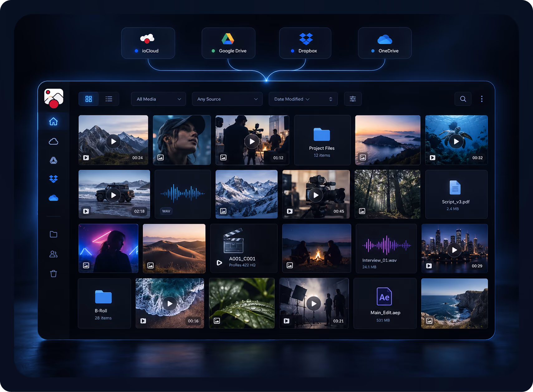The height and width of the screenshot is (392, 533).
Task: Expand the All Media dropdown
Action: (x=158, y=99)
